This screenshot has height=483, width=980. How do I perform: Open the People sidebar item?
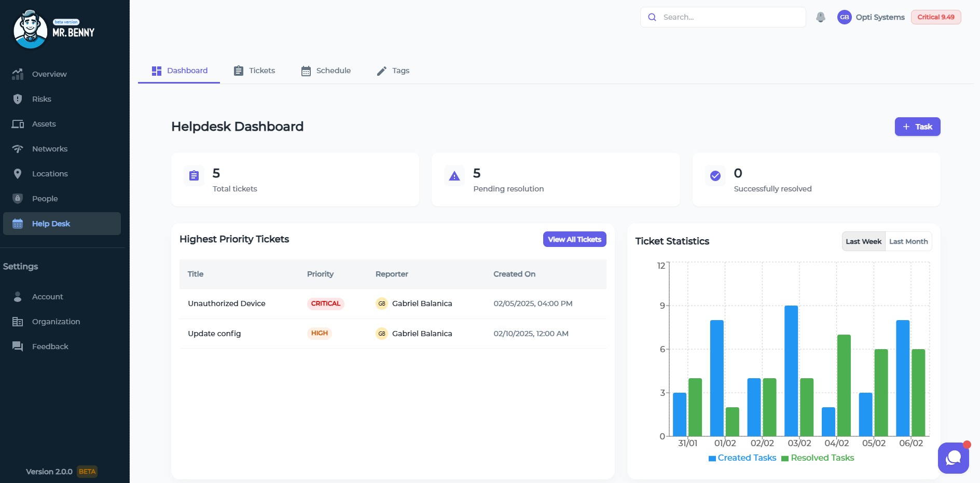(x=45, y=199)
